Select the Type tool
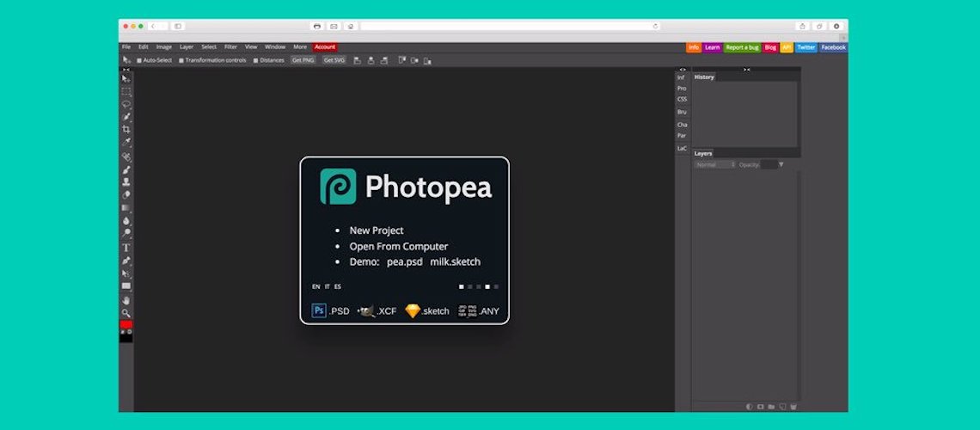 (x=126, y=248)
